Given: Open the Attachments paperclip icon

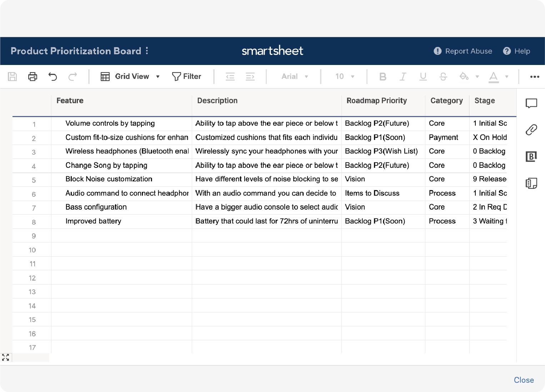Looking at the screenshot, I should coord(531,130).
